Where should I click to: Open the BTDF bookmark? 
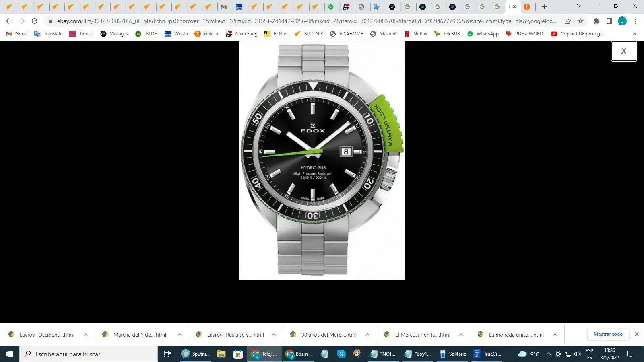tap(147, 34)
